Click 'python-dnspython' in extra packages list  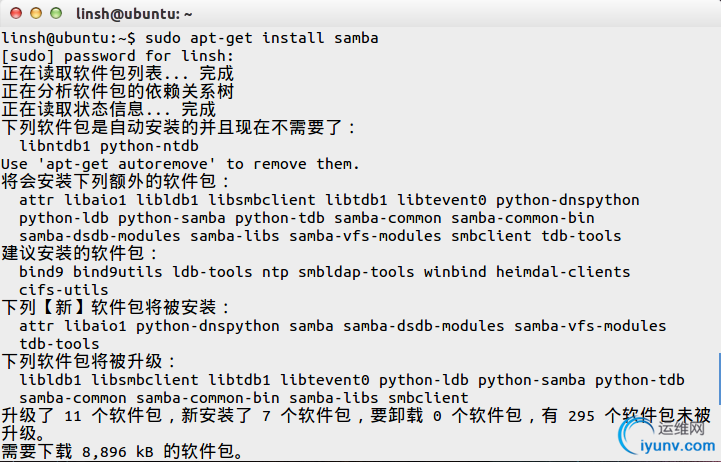click(x=567, y=200)
